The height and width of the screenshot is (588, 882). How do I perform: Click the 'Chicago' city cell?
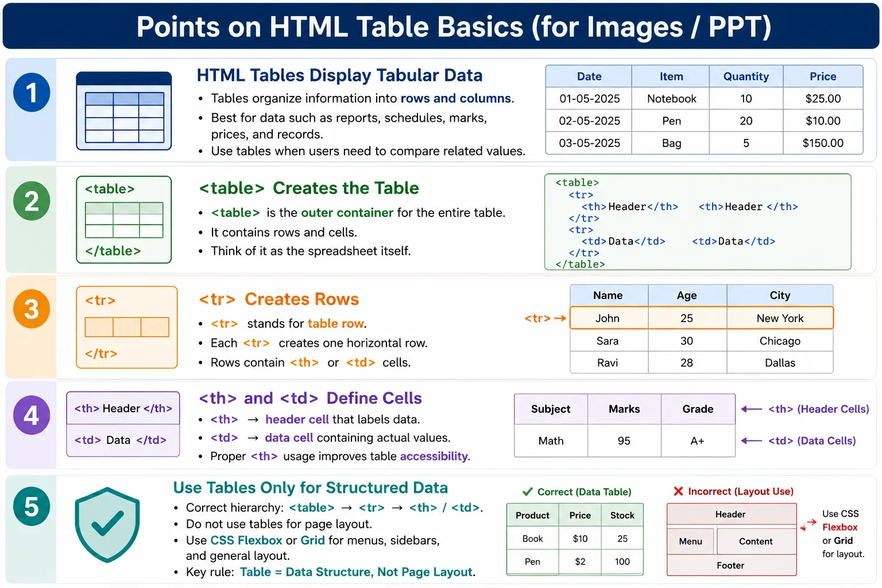coord(780,341)
